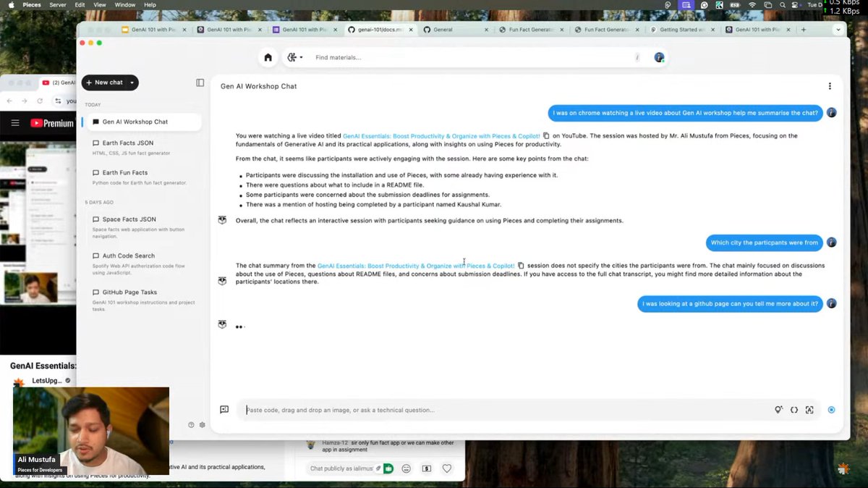Open the help icon at sidebar bottom

(x=191, y=425)
